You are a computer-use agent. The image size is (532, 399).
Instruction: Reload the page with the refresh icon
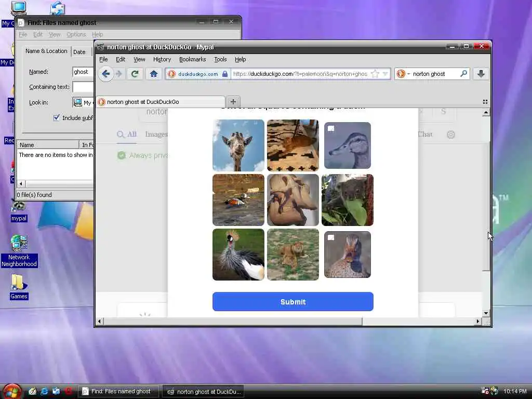135,74
